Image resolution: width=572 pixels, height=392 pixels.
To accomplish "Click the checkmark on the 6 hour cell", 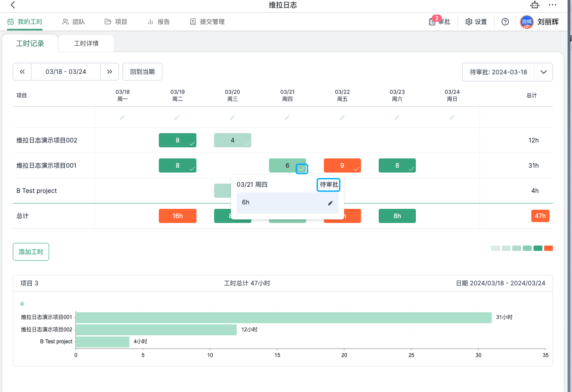I will pyautogui.click(x=302, y=169).
